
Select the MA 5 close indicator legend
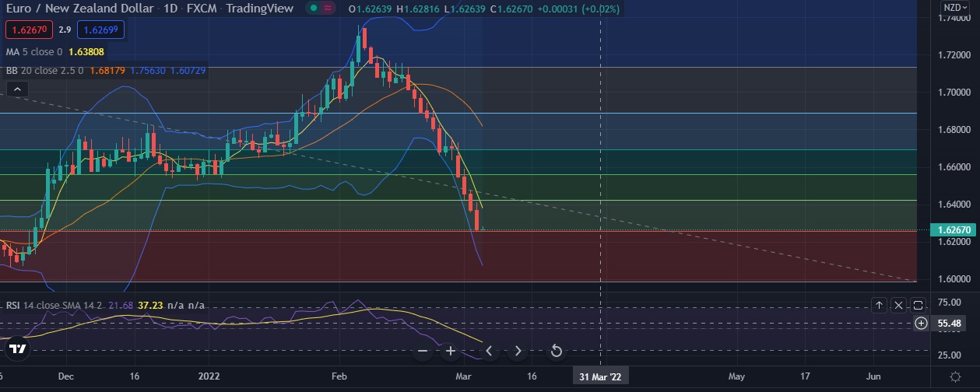pyautogui.click(x=36, y=52)
